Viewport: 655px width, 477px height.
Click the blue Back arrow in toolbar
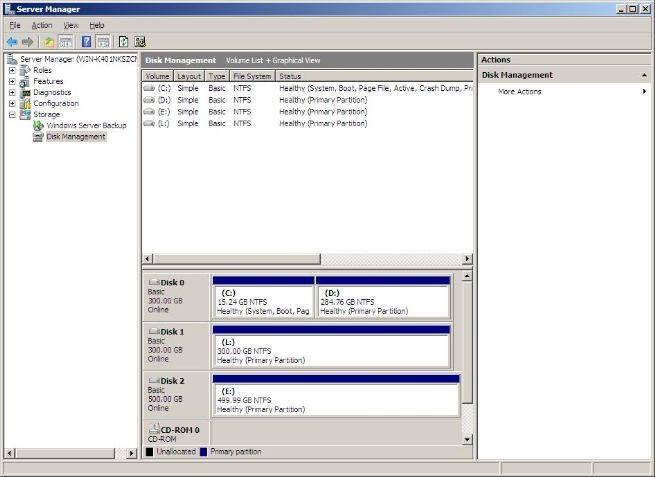pyautogui.click(x=12, y=42)
